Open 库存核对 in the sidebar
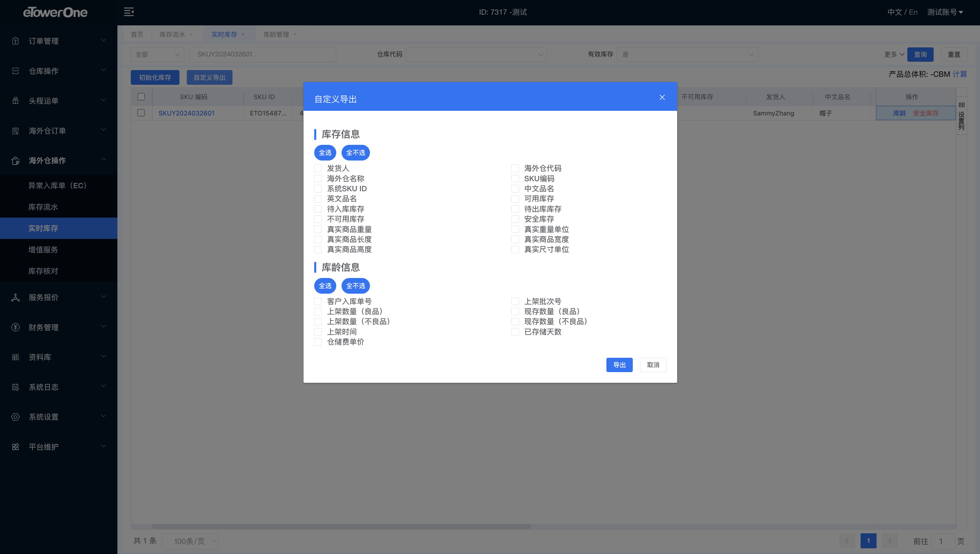The image size is (980, 554). (x=43, y=271)
